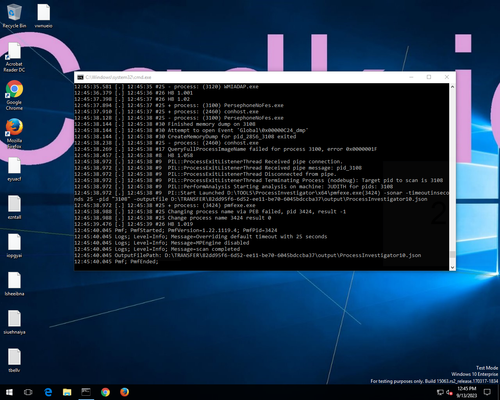Viewport: 500px width, 400px height.
Task: Click the 'PIL::Start Launched' pmfexe.exe line
Action: 262,196
